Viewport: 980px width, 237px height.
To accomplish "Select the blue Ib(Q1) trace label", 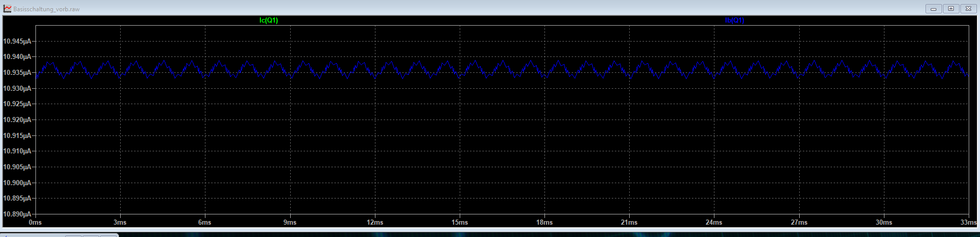I will pos(734,21).
